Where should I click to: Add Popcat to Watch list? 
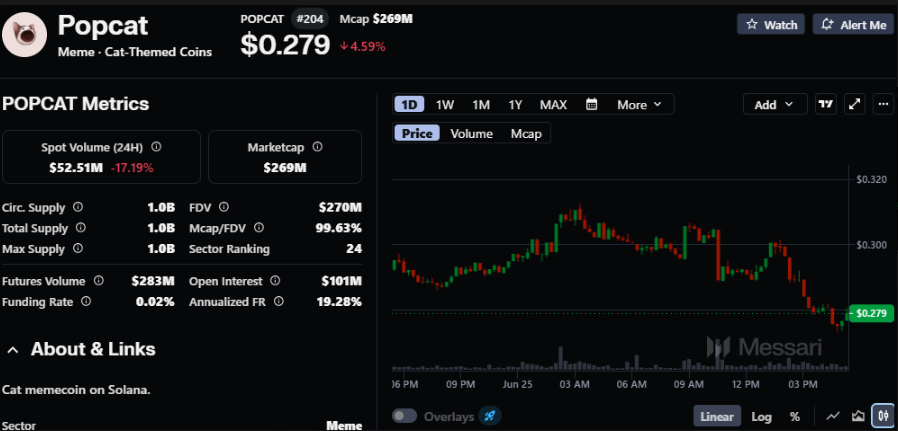point(771,25)
